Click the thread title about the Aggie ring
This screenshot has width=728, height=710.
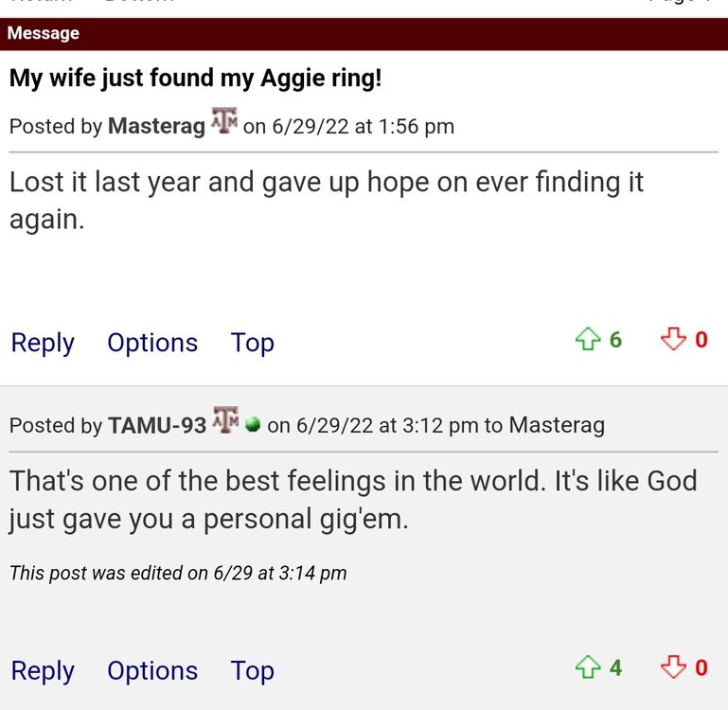coord(195,78)
